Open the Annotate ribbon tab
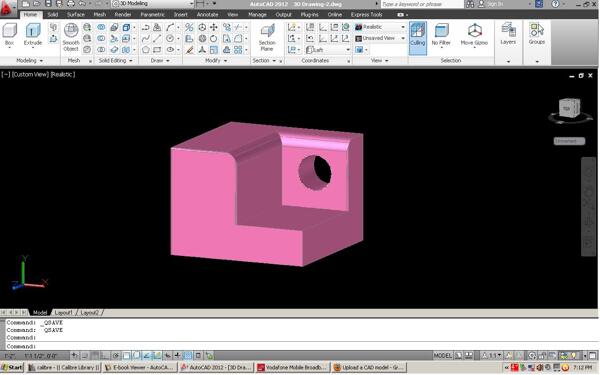The height and width of the screenshot is (375, 600). [207, 15]
